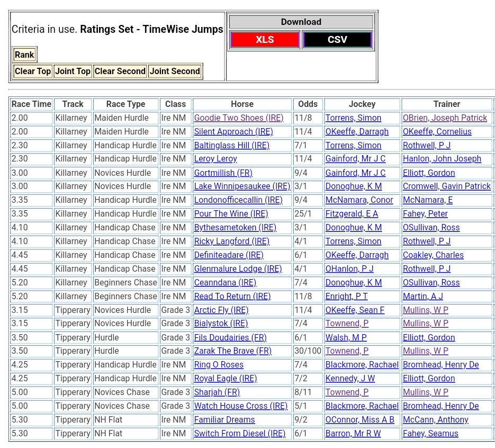Open trainer OBrien, Joseph Patrick link
Viewport: 495px width, 448px height.
pos(445,118)
